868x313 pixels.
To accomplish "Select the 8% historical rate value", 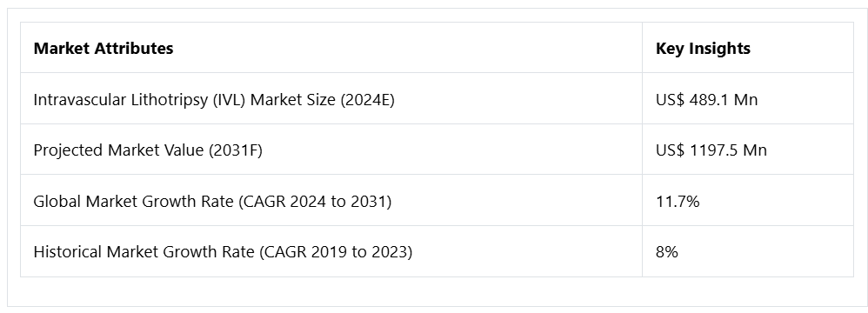I will point(667,252).
